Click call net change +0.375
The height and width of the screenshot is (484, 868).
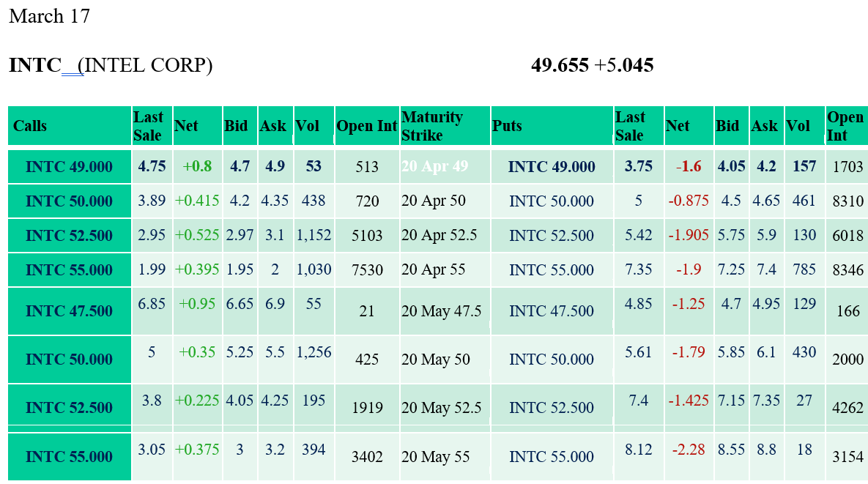coord(197,449)
